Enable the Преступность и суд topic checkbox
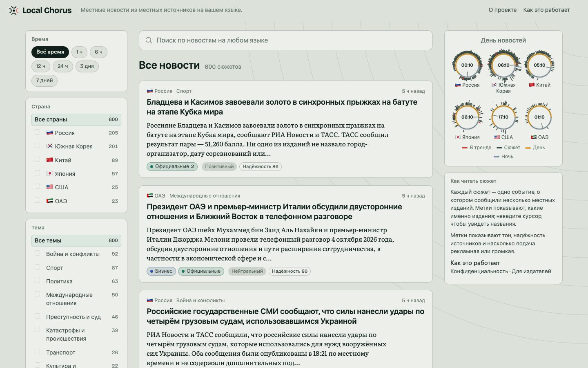This screenshot has height=368, width=588. click(38, 316)
